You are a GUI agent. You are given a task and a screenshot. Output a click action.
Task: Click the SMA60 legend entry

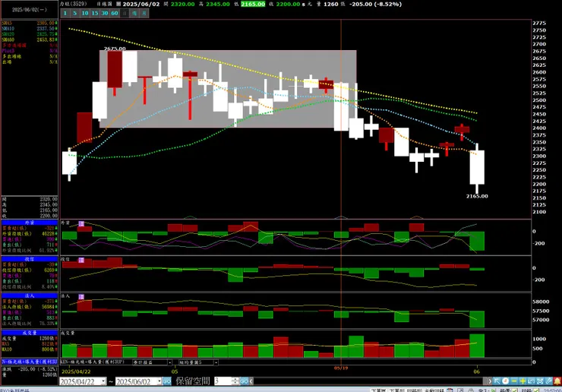pyautogui.click(x=30, y=40)
